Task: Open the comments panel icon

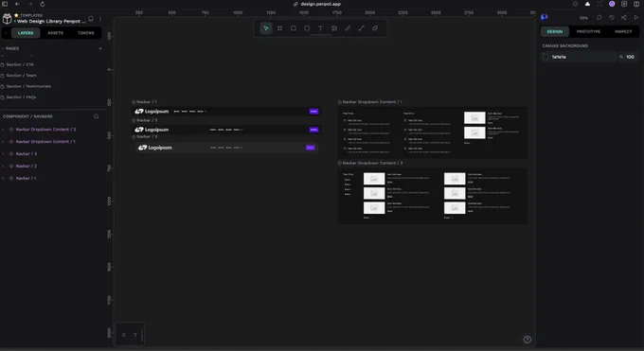Action: (x=599, y=17)
